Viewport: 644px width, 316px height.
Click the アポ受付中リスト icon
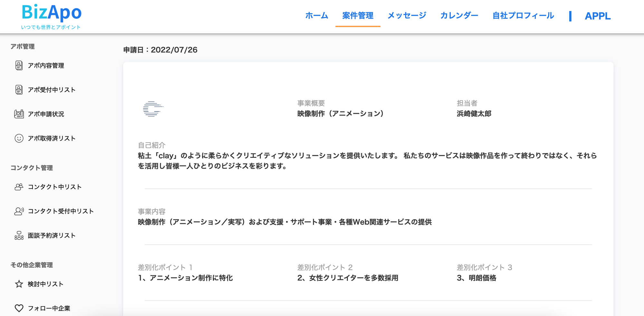point(19,90)
